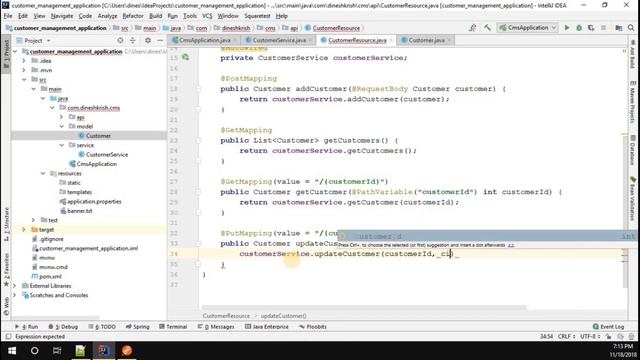The height and width of the screenshot is (360, 640).
Task: Open the Favorites tool window stripe
Action: (6, 269)
